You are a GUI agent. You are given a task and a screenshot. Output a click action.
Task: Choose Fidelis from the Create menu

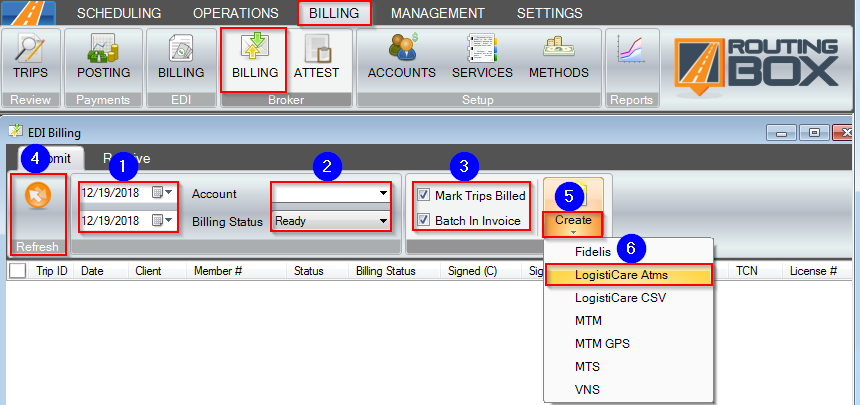[629, 252]
